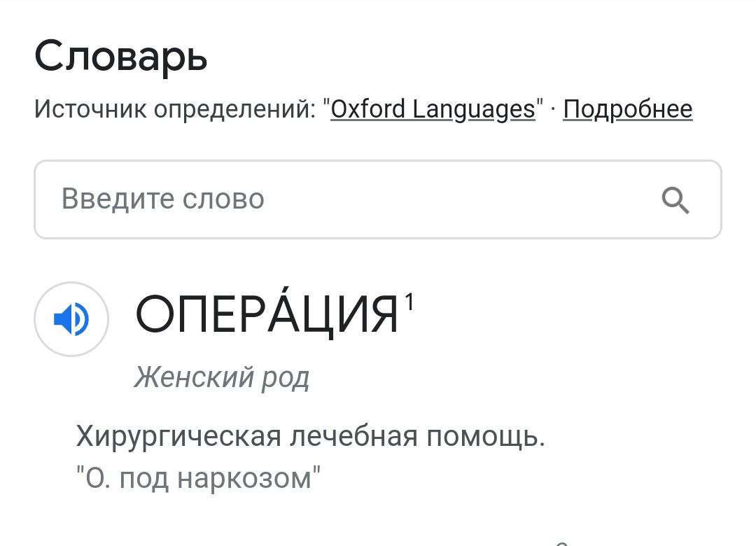Click the example phrase О. под наркозом
This screenshot has width=756, height=546.
click(x=198, y=478)
